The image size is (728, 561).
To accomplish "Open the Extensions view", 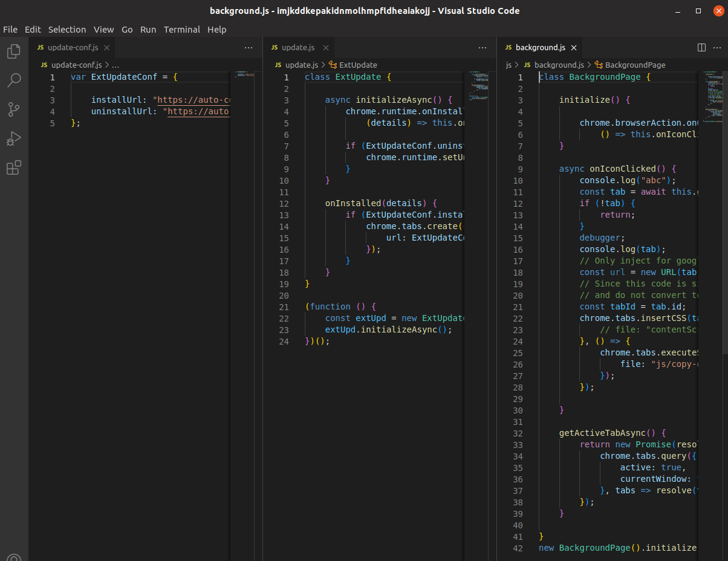I will [13, 167].
